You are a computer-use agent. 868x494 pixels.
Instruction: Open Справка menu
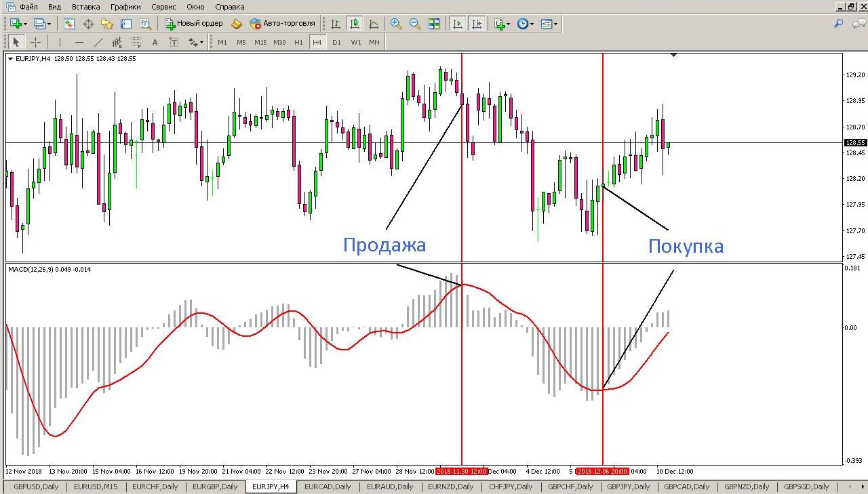[230, 7]
